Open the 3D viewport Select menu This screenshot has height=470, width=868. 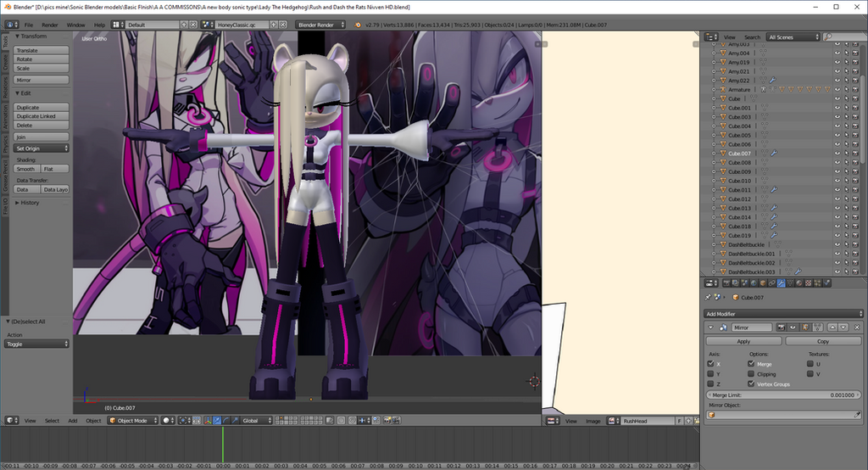coord(52,421)
